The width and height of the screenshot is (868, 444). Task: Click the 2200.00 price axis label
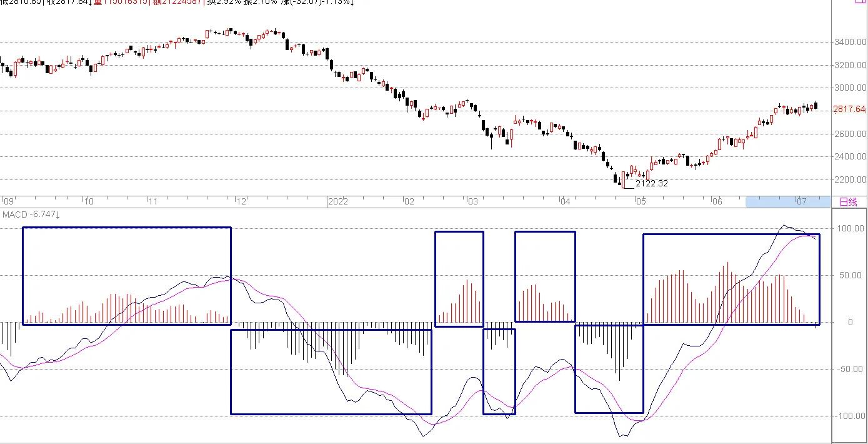click(x=850, y=180)
